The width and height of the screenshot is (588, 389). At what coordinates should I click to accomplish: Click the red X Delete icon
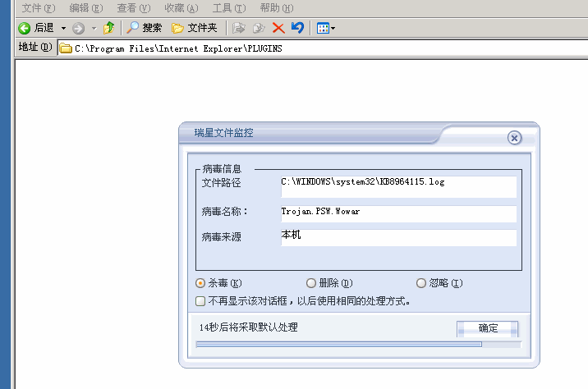[x=278, y=28]
